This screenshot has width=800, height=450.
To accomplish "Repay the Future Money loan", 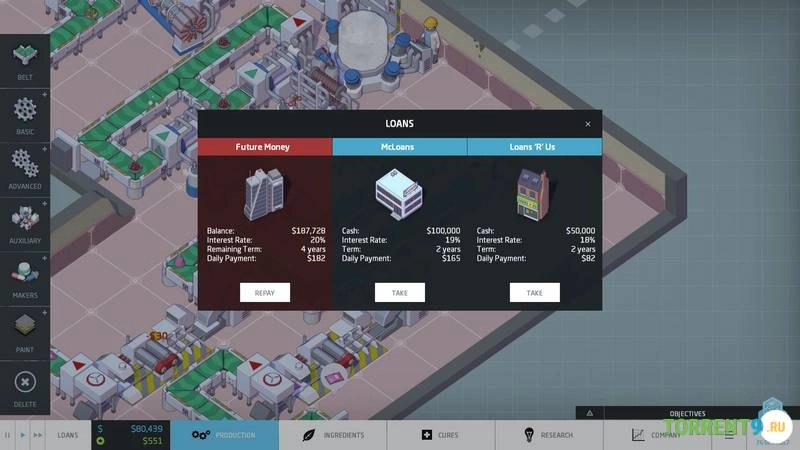I will [265, 292].
